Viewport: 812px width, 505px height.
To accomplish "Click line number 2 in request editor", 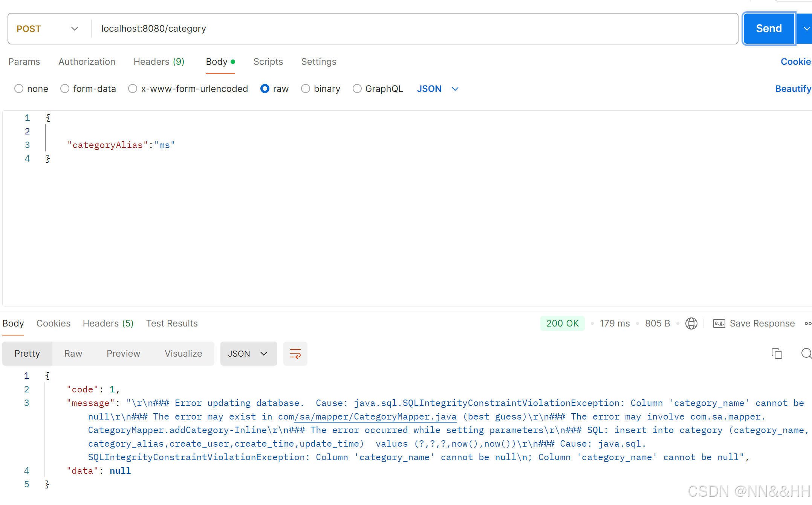I will [x=27, y=131].
